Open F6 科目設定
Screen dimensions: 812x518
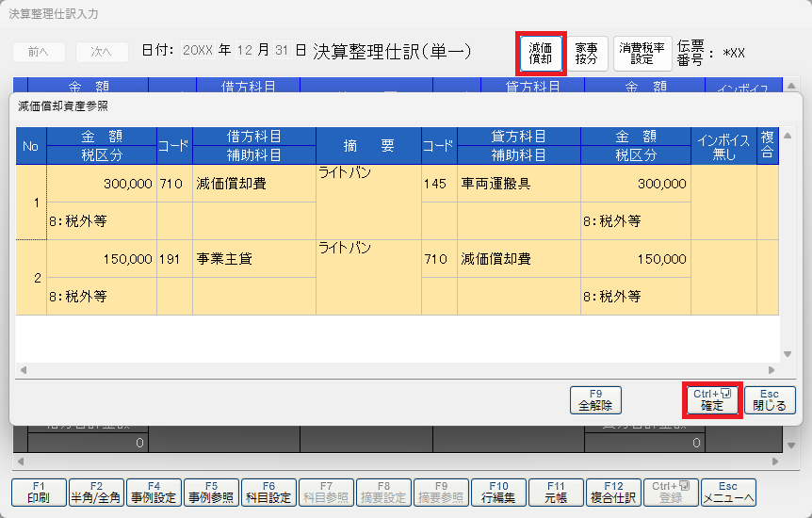point(268,492)
